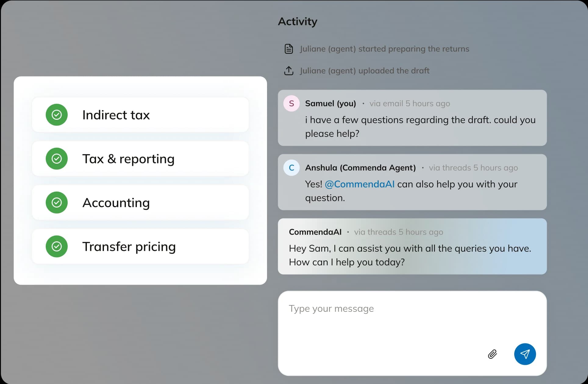The height and width of the screenshot is (384, 588).
Task: Click the via threads timestamp on Anshula's message
Action: [473, 168]
